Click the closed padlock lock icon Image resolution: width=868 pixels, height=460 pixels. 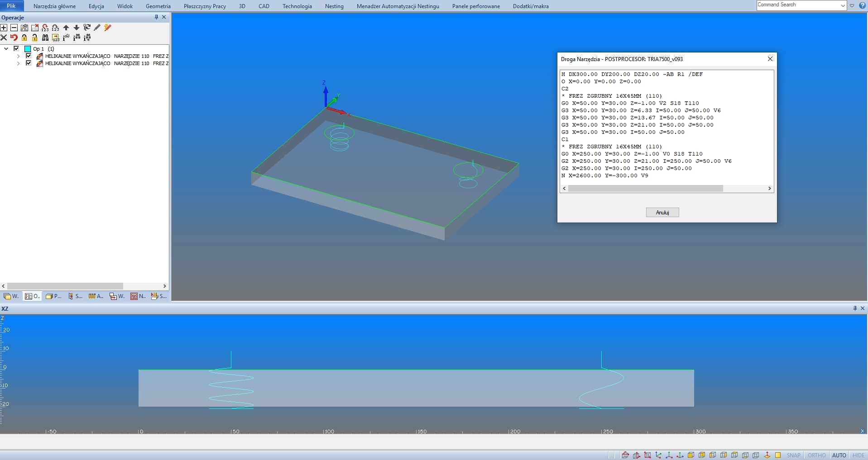click(24, 38)
